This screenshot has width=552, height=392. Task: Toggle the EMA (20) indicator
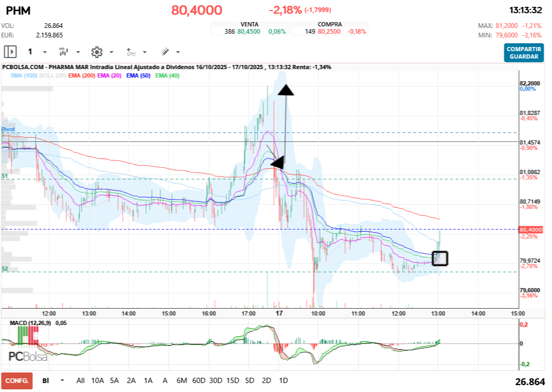coord(109,75)
